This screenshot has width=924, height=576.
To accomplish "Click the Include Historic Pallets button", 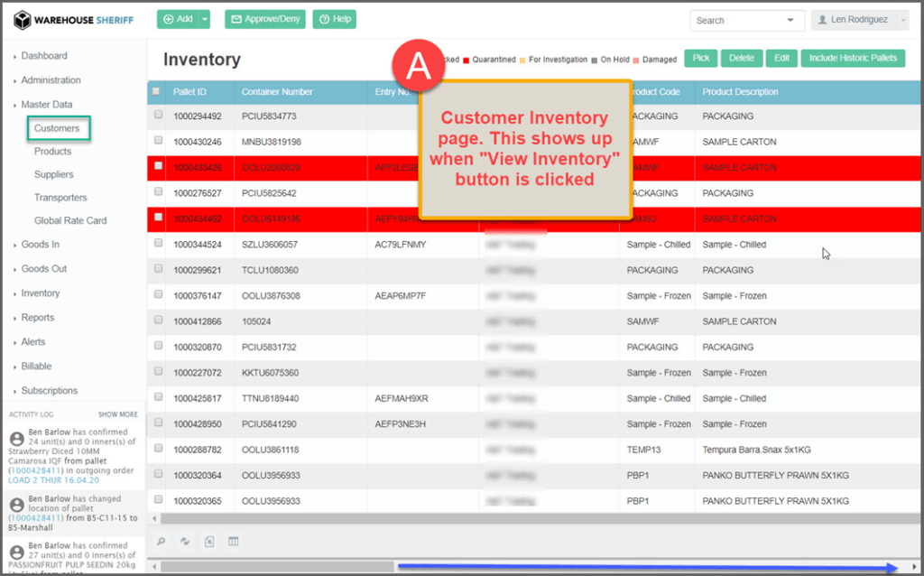I will click(853, 59).
